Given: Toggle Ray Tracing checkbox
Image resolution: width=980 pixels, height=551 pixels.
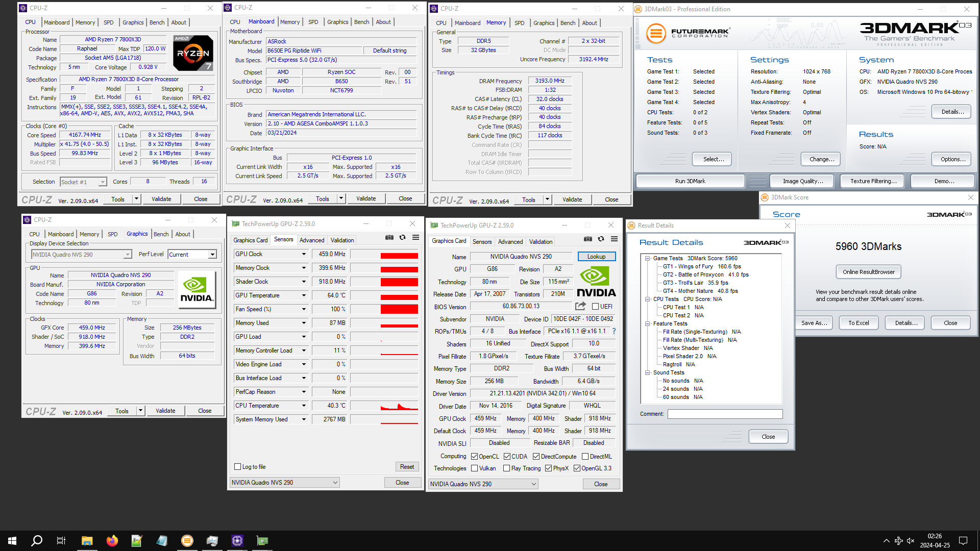Looking at the screenshot, I should [506, 468].
